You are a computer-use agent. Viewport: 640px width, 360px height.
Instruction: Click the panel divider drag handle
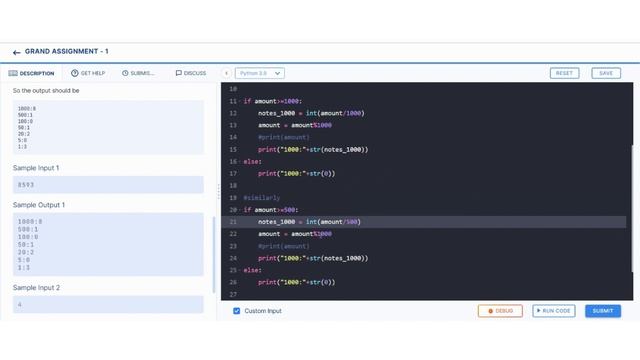click(x=218, y=191)
